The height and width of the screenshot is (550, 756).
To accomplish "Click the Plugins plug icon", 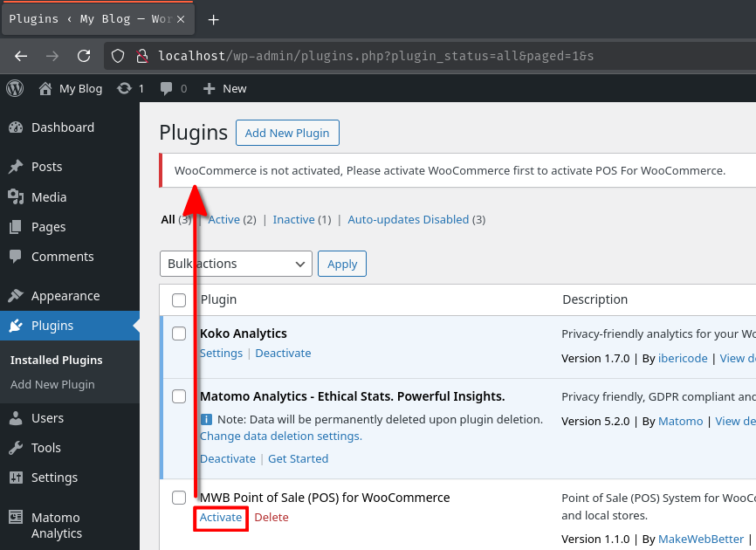I will [x=16, y=326].
